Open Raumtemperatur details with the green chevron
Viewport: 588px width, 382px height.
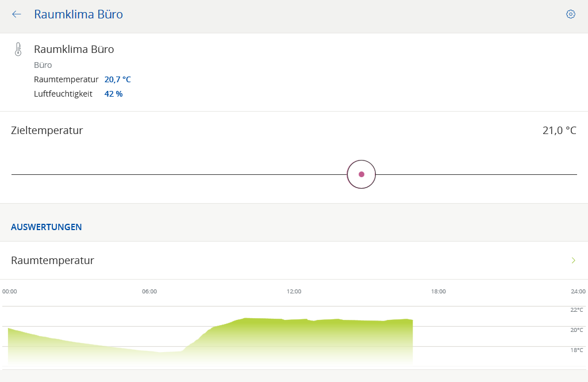(x=573, y=261)
